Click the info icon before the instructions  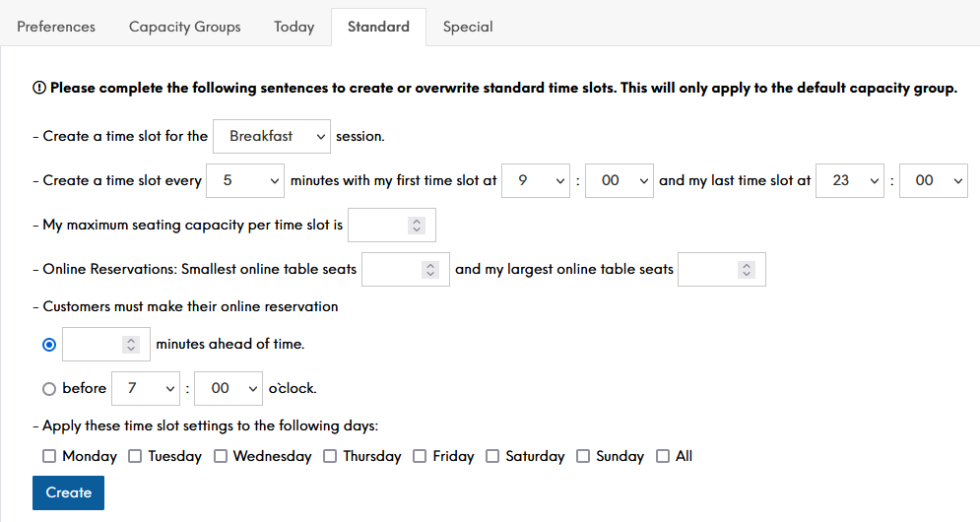pos(39,88)
